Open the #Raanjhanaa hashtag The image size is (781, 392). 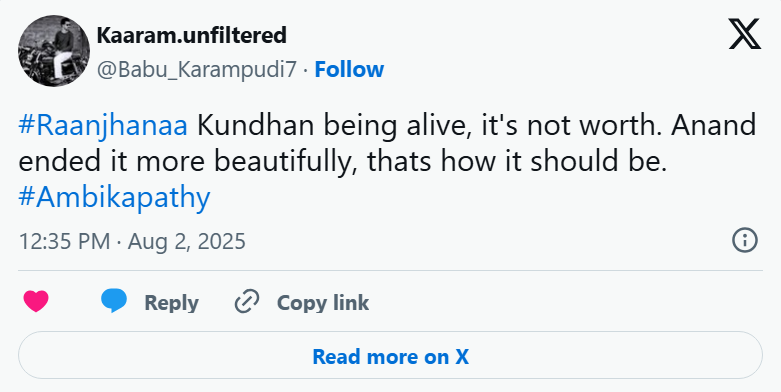pos(103,127)
